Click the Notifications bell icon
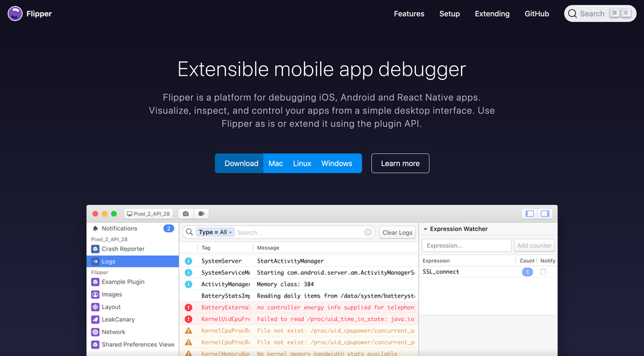 (95, 228)
